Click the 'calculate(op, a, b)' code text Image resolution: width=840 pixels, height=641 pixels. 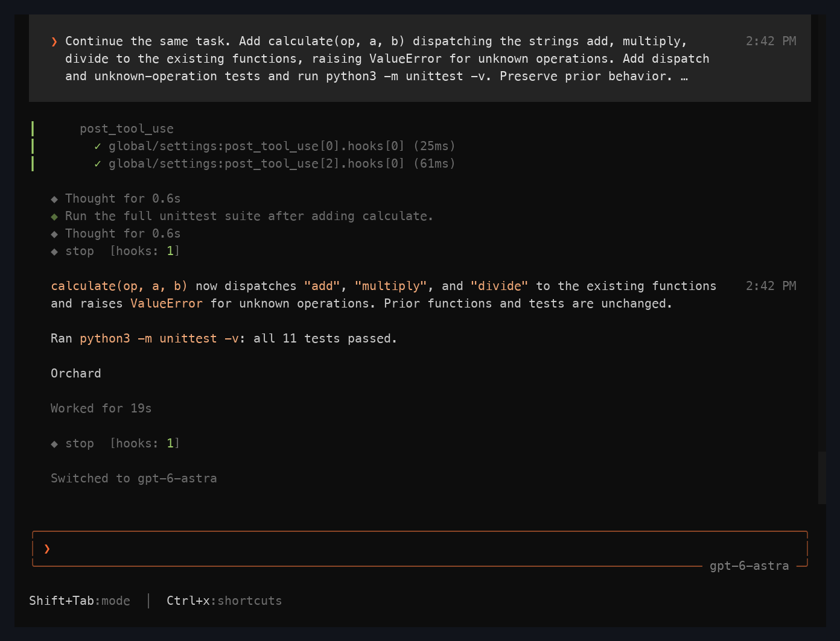point(119,286)
